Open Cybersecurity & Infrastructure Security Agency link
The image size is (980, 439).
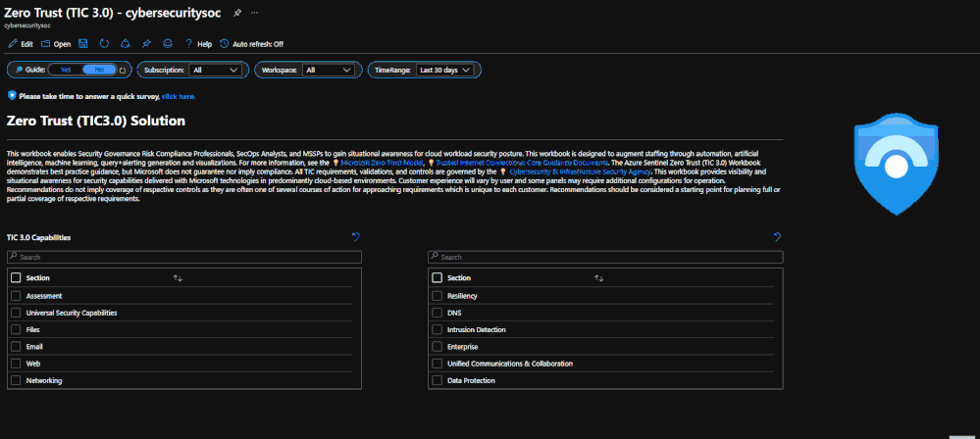coord(581,171)
